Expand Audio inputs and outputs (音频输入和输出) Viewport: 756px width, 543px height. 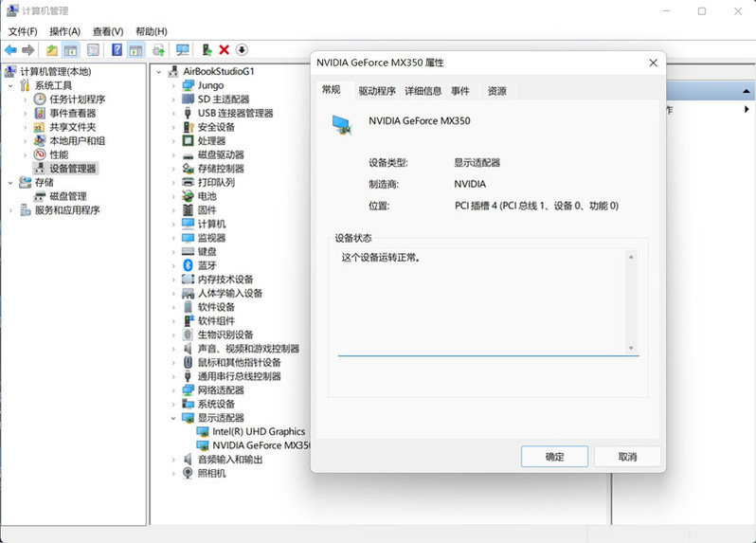point(173,460)
